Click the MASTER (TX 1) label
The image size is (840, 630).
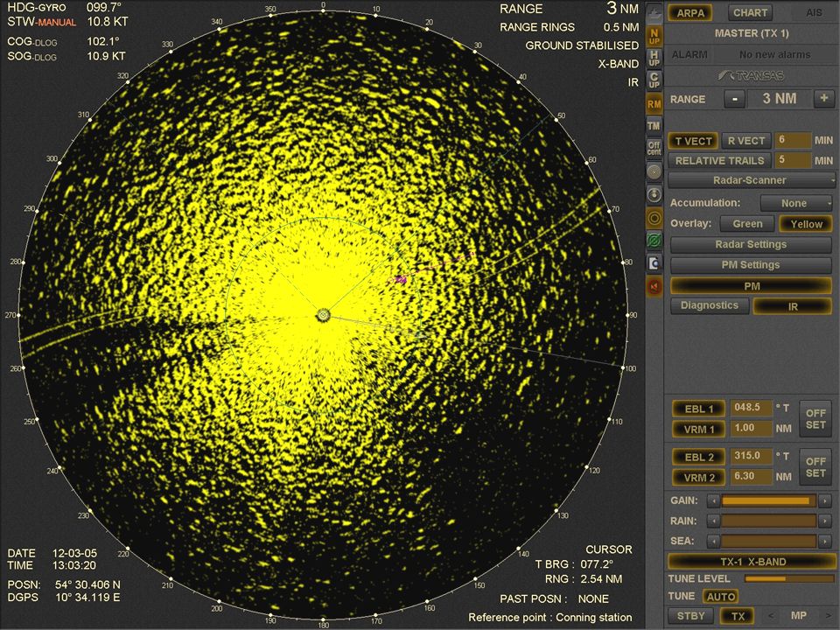(x=752, y=33)
